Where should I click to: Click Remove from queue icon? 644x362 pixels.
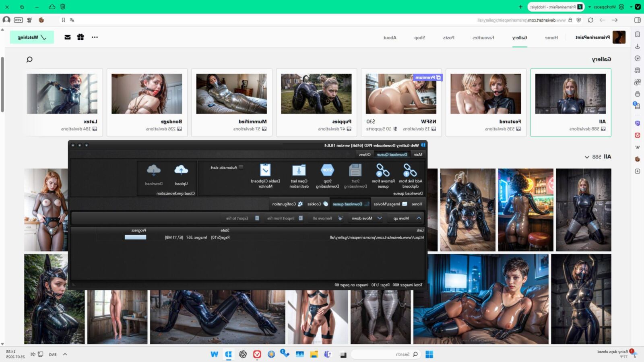(383, 170)
